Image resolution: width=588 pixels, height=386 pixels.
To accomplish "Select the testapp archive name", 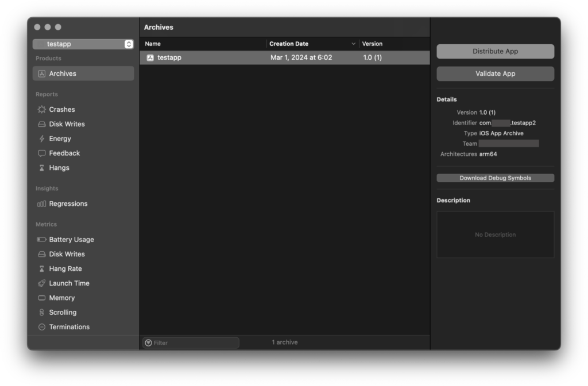I will coord(169,58).
